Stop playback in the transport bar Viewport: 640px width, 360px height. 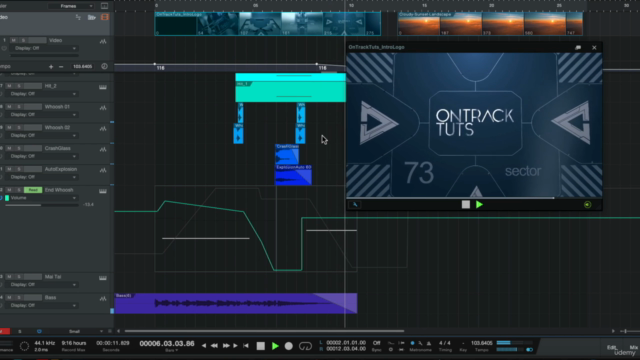pyautogui.click(x=260, y=346)
